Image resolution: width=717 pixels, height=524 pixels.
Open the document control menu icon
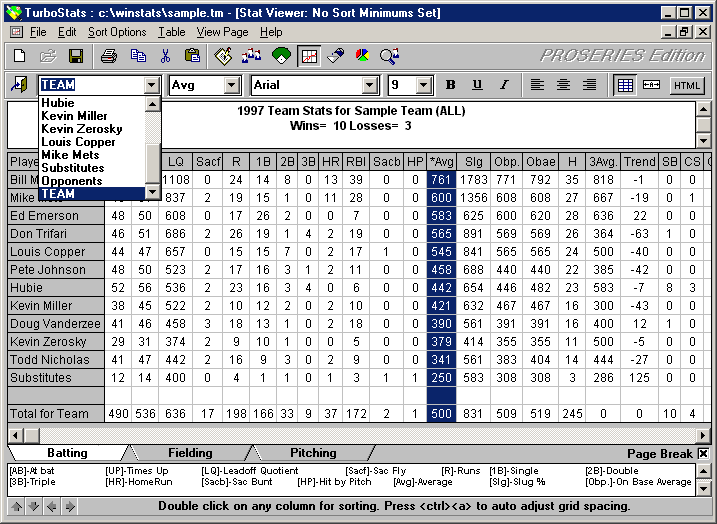(16, 32)
